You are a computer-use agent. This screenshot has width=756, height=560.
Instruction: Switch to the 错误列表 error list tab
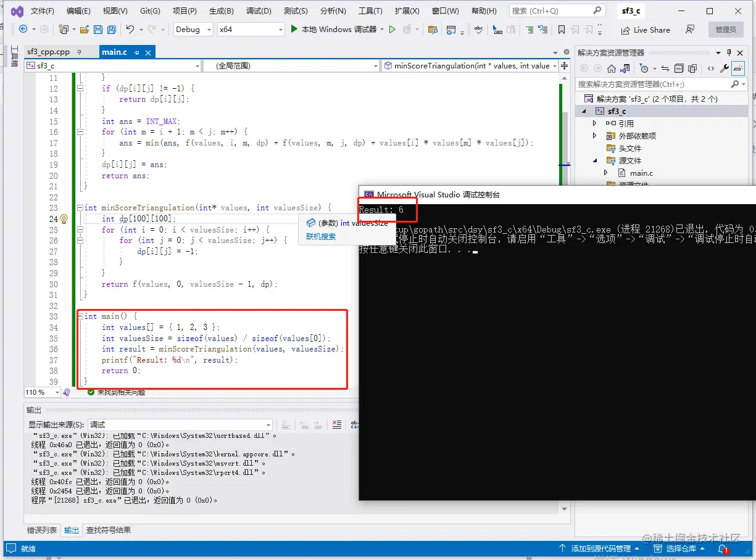[x=42, y=530]
